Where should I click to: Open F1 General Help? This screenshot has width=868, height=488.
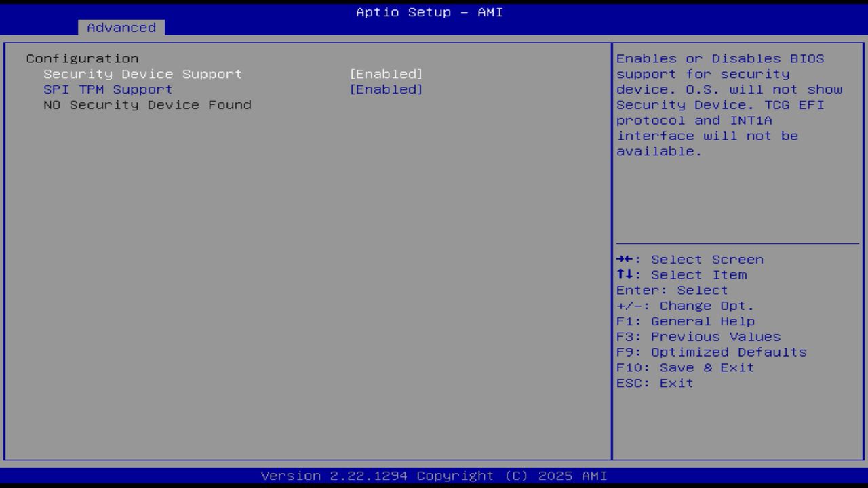click(x=686, y=321)
